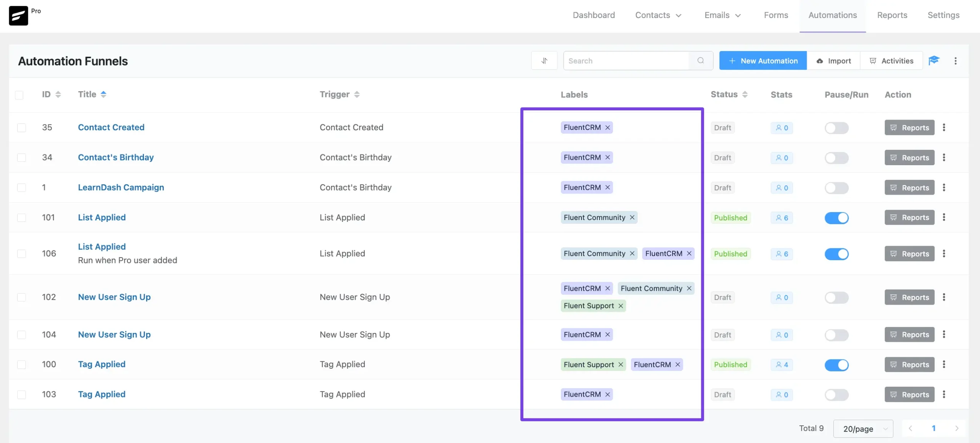Go to previous page arrow

910,428
